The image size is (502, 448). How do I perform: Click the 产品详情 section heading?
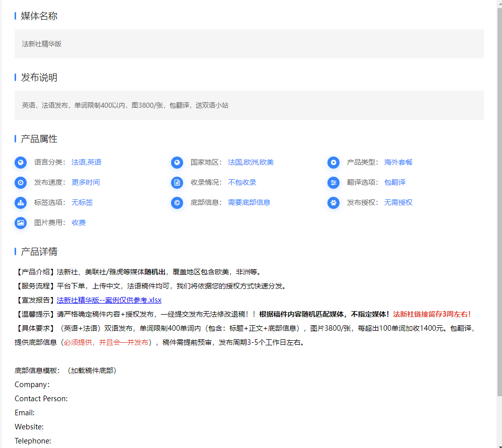point(39,252)
